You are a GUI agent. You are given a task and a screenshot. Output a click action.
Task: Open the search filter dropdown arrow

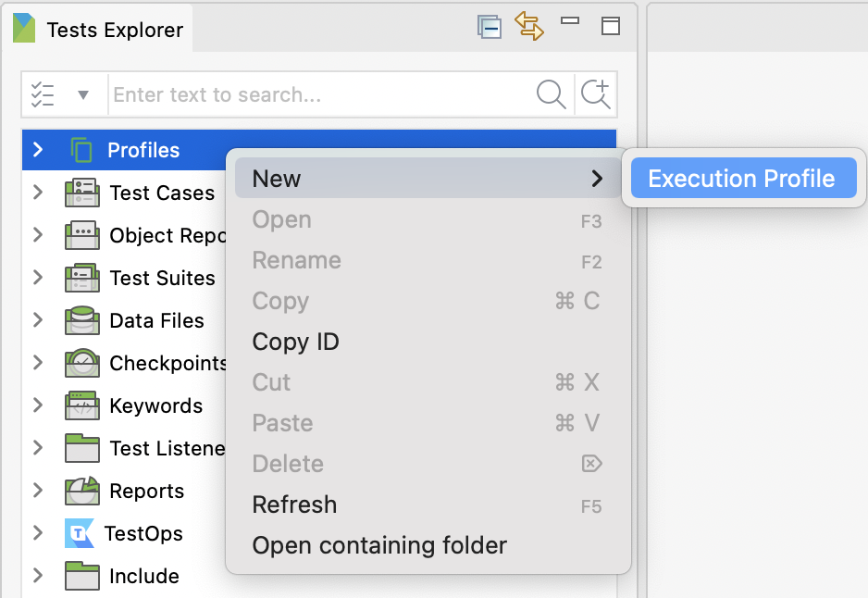(83, 94)
